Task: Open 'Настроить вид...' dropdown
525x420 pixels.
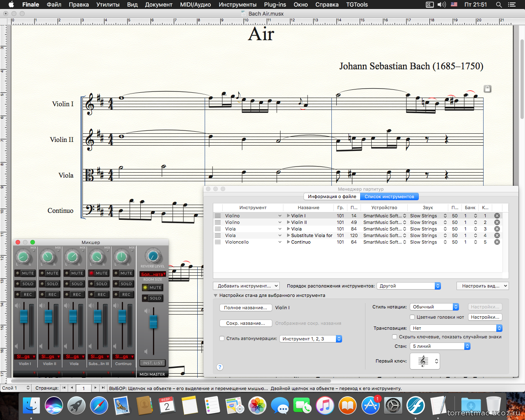Action: 482,286
